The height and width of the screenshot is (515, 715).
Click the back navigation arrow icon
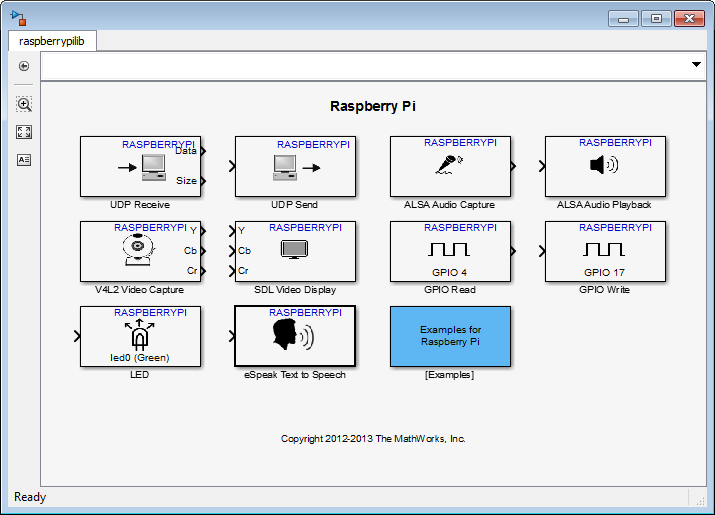(x=24, y=66)
